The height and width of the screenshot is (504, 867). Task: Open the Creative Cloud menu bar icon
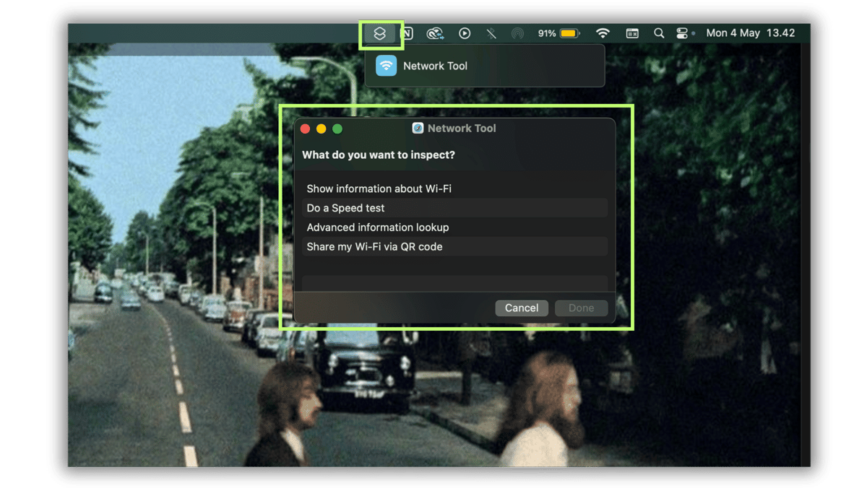(435, 33)
